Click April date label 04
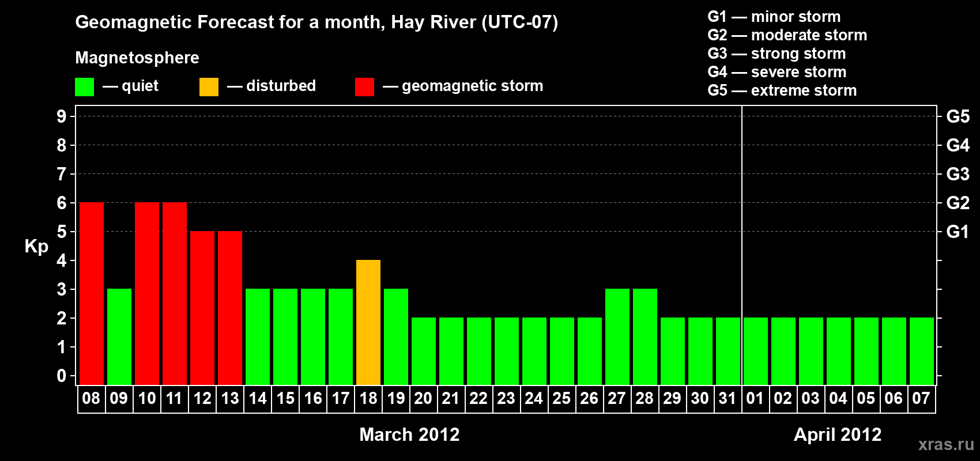 [838, 399]
